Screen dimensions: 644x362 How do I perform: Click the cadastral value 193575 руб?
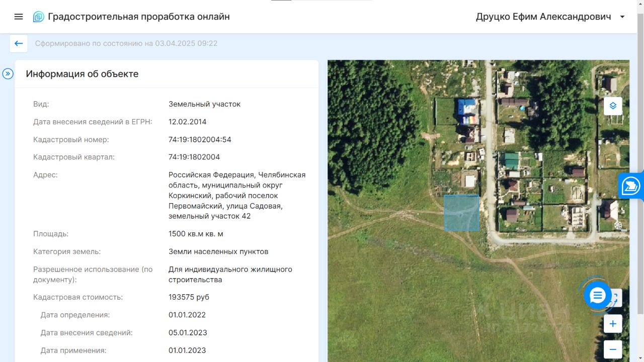[189, 297]
